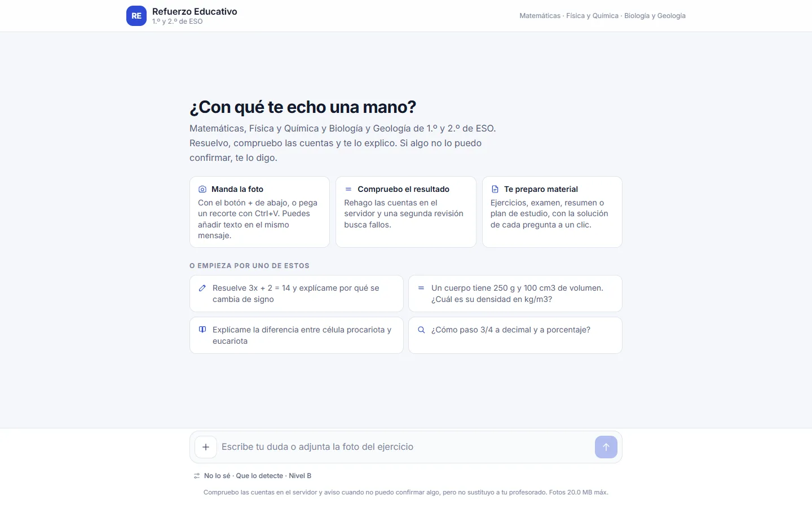Focus the Escribe tu duda input field
Image resolution: width=812 pixels, height=508 pixels.
tap(405, 447)
